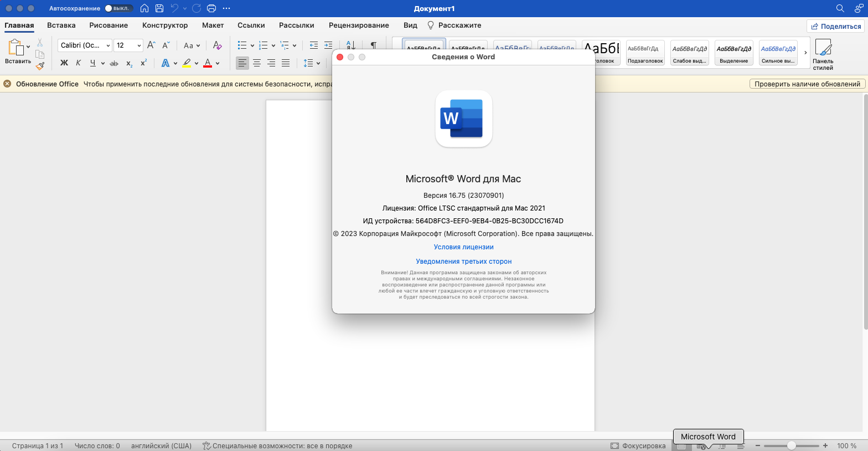
Task: Enable Фокусировка mode in status bar
Action: tap(638, 445)
